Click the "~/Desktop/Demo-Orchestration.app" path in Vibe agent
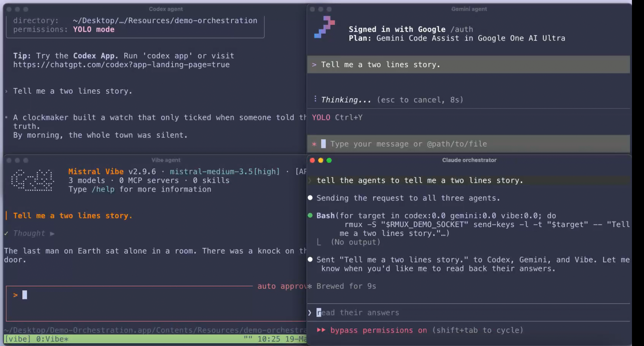Viewport: 644px width, 346px height. tap(155, 330)
